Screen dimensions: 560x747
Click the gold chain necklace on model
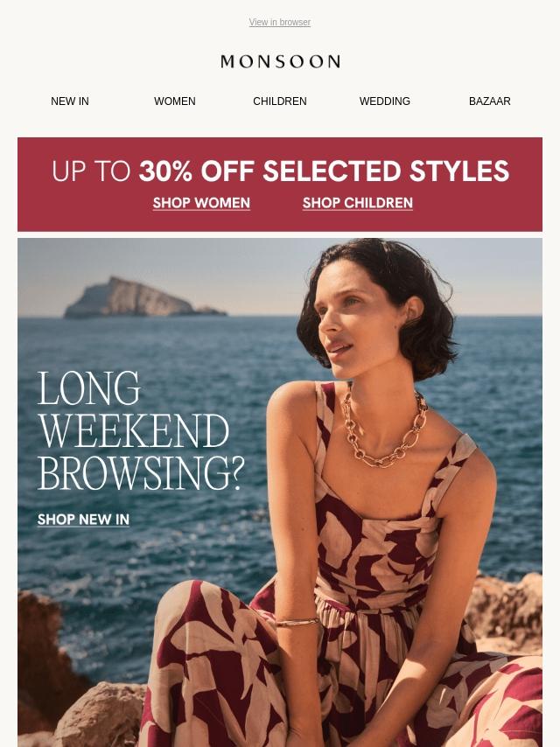tap(383, 429)
